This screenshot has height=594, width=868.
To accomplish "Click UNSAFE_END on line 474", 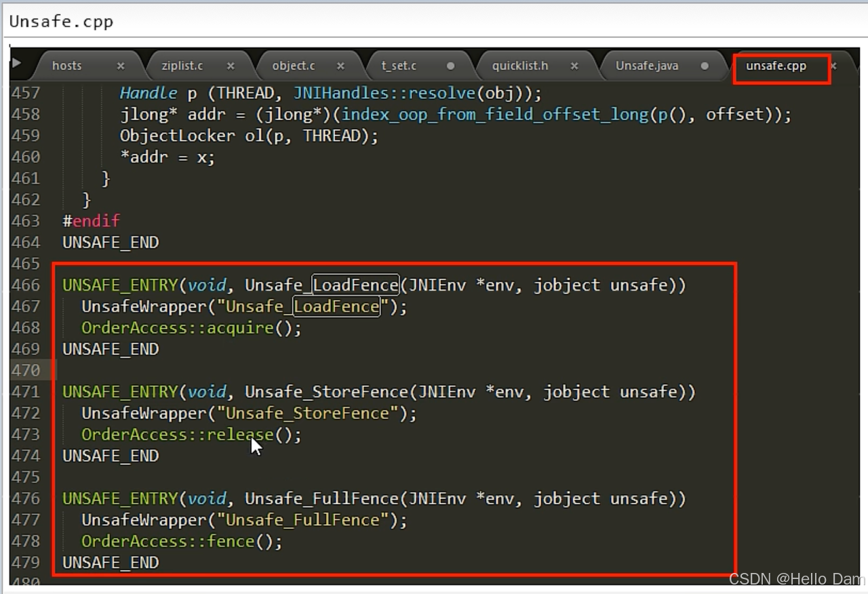I will click(111, 456).
